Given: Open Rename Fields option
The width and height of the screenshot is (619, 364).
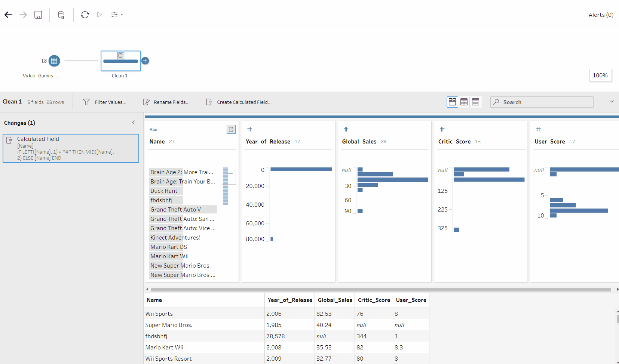Looking at the screenshot, I should (x=166, y=102).
